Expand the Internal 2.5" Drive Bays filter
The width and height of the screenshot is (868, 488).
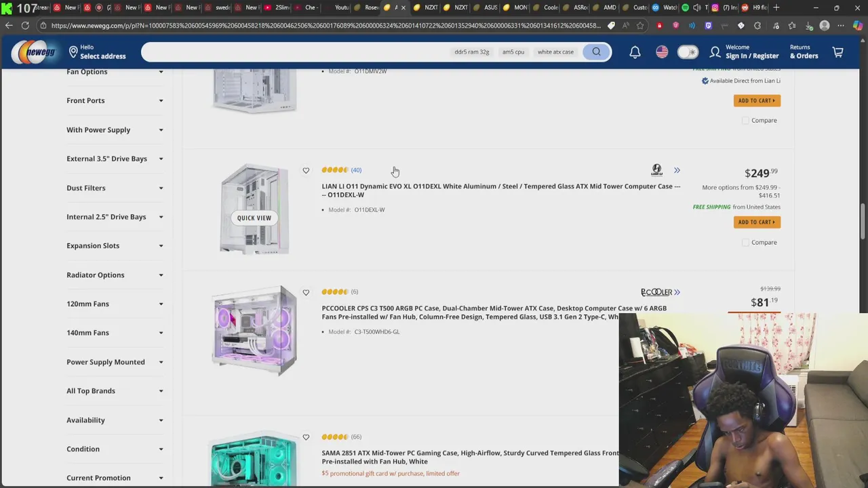click(x=115, y=217)
